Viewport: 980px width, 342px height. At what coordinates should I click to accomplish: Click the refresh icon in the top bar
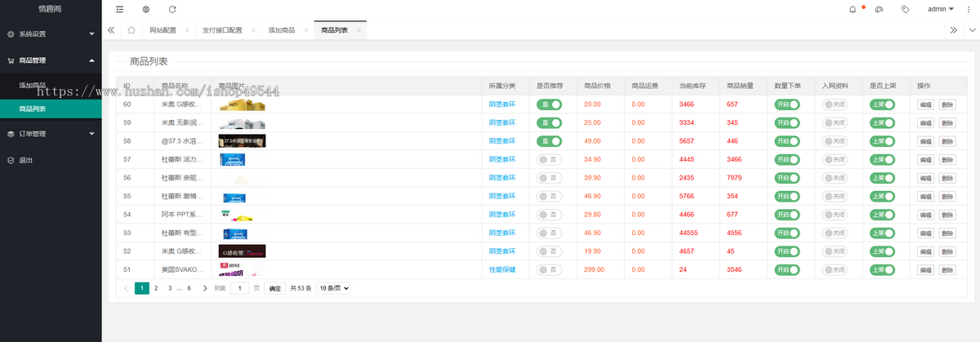[x=172, y=9]
